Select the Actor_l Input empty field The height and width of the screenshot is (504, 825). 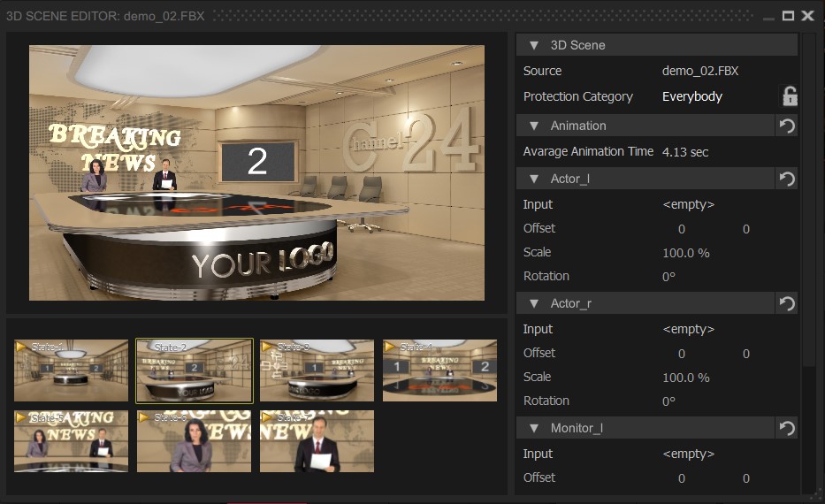pos(688,204)
